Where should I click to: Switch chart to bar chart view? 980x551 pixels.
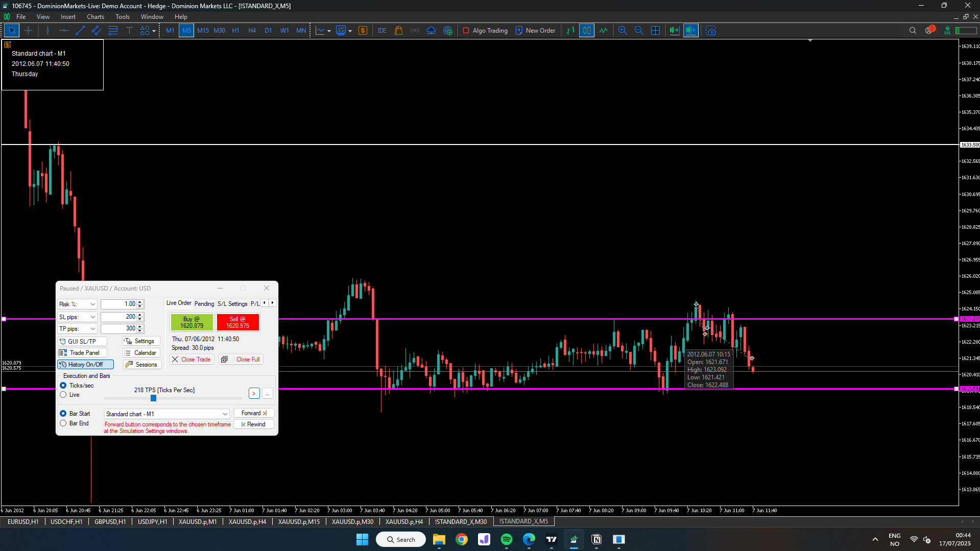(x=570, y=31)
